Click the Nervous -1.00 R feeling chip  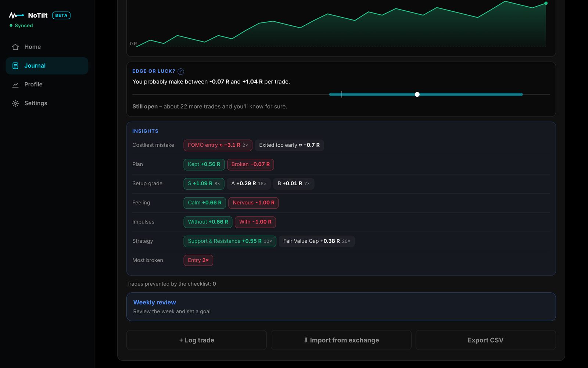[x=254, y=203]
